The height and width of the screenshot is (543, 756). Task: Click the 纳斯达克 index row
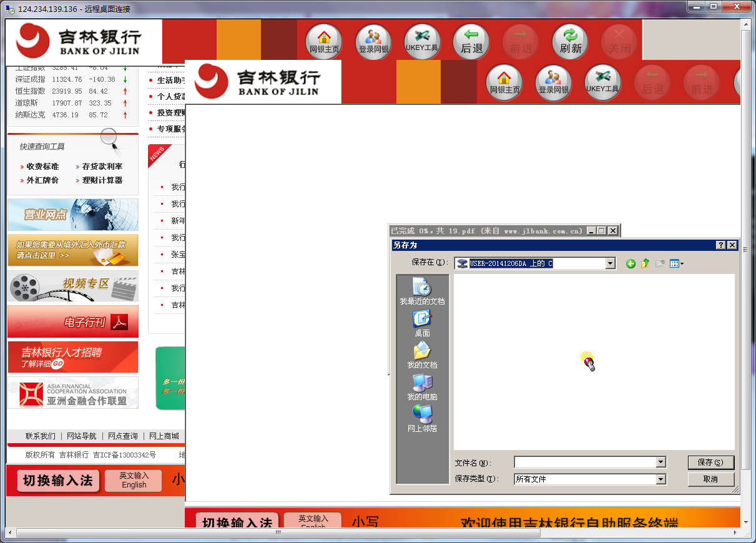(x=72, y=115)
